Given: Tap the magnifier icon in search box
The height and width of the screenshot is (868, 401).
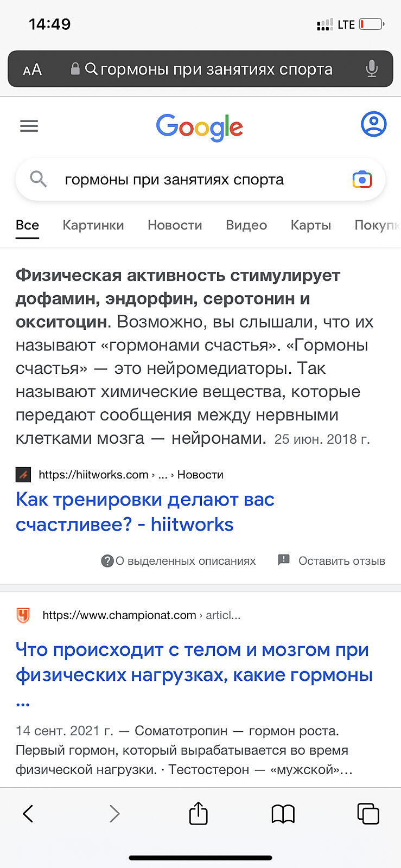Looking at the screenshot, I should click(38, 178).
